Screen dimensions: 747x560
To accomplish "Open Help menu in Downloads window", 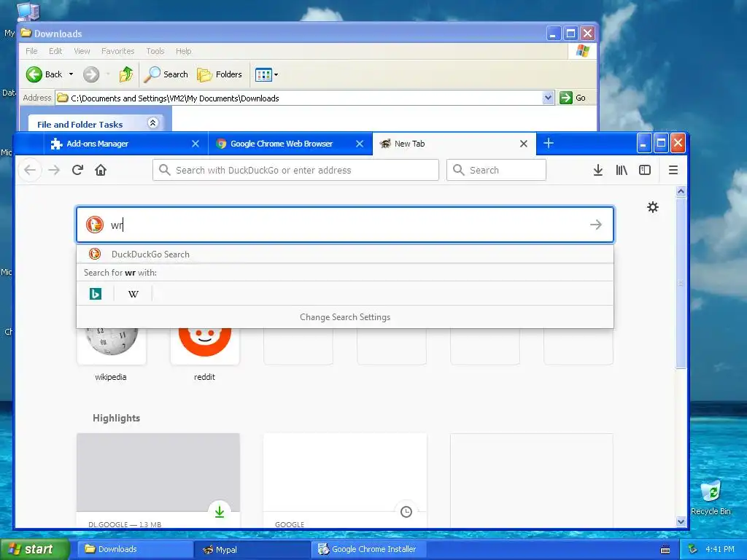I will (183, 51).
